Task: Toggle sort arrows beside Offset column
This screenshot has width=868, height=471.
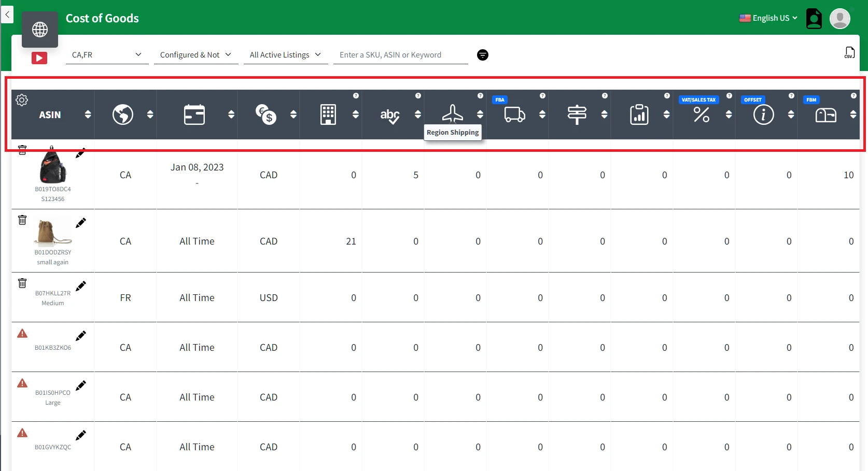Action: point(791,115)
